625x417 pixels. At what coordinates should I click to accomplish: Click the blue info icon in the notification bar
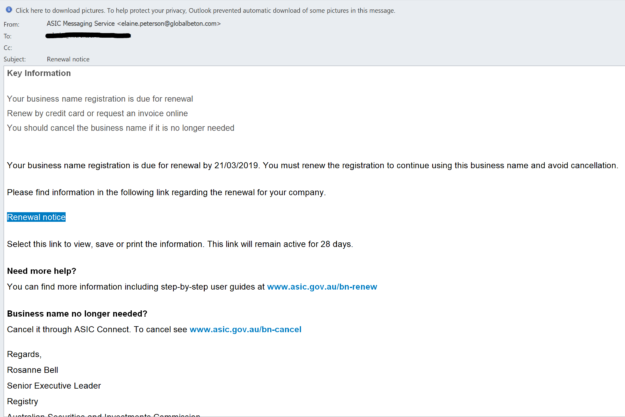click(8, 10)
